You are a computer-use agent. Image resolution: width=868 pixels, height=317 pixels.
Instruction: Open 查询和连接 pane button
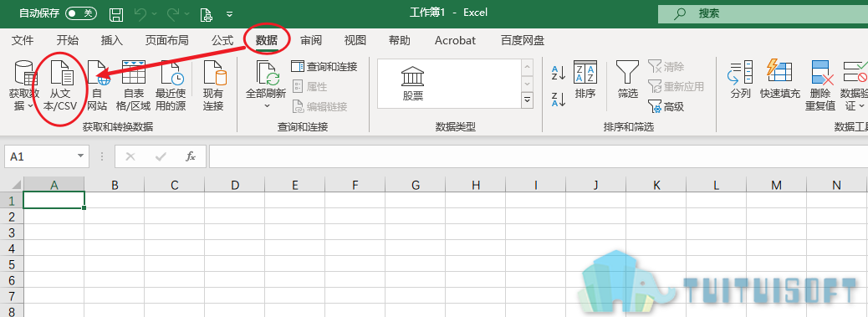(324, 67)
